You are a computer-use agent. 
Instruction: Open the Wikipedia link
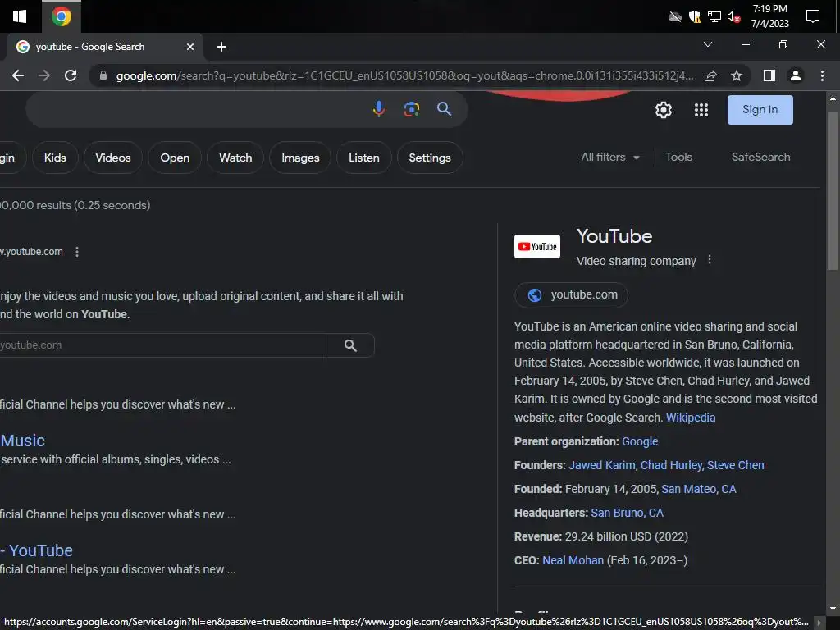pos(691,418)
